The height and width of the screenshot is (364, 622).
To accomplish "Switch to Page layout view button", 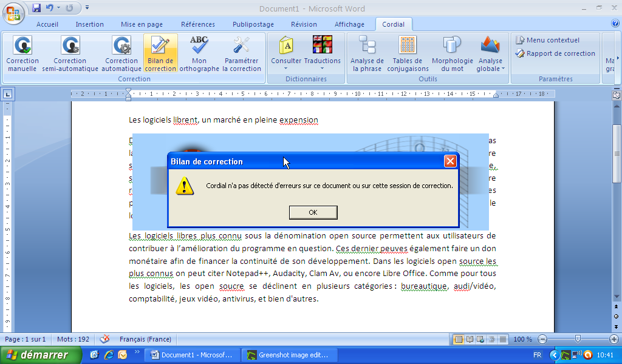I will click(x=459, y=339).
